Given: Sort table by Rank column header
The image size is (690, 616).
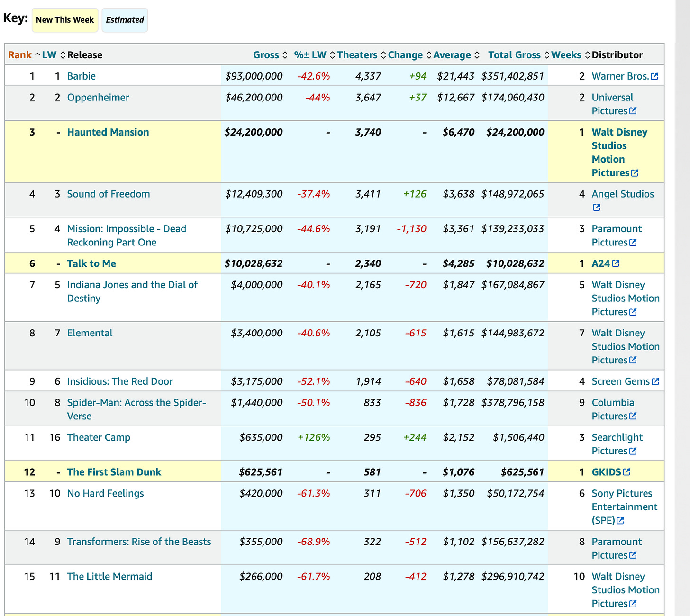Looking at the screenshot, I should pos(24,55).
